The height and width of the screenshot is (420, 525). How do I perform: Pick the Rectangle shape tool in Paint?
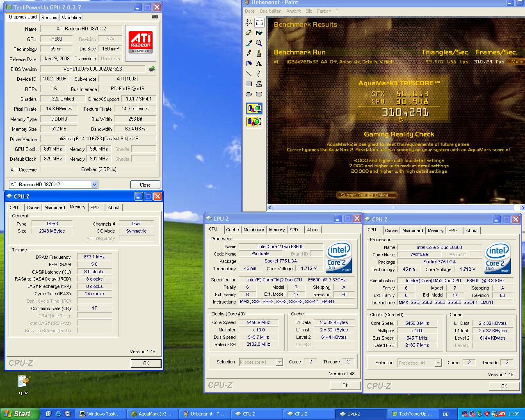(x=249, y=84)
